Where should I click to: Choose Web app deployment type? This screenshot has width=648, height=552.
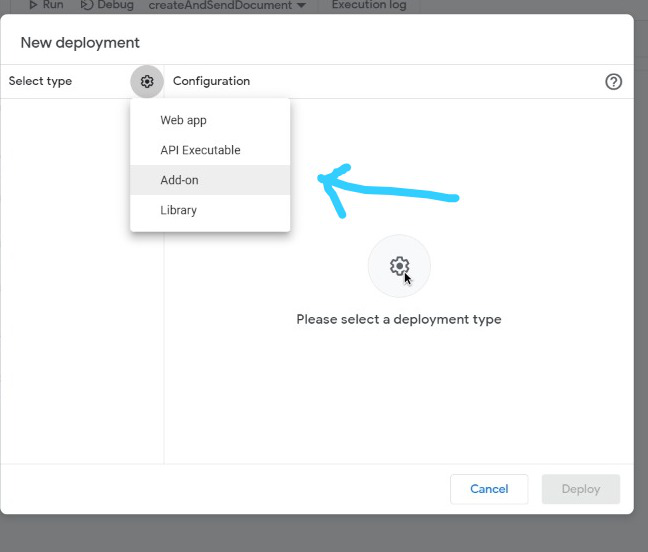click(210, 120)
